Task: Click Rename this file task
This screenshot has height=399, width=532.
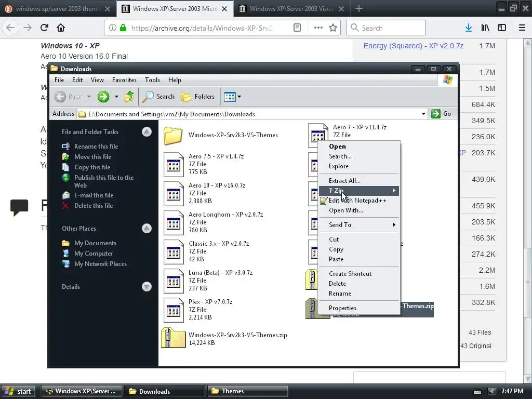Action: [x=96, y=146]
